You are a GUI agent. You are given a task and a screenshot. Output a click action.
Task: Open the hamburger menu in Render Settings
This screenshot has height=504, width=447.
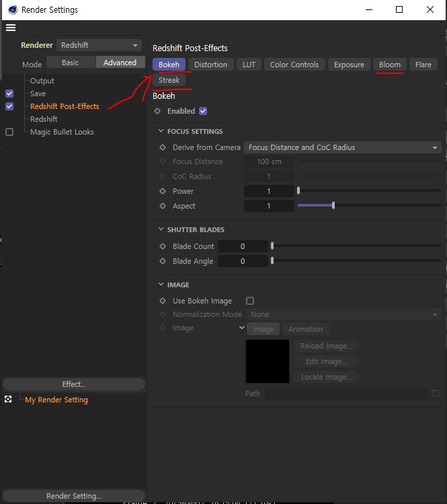[x=11, y=28]
